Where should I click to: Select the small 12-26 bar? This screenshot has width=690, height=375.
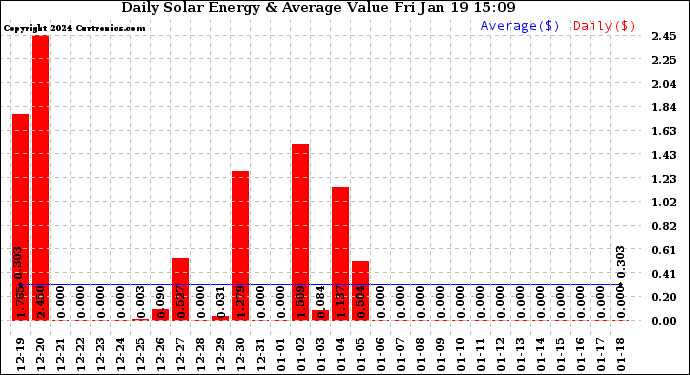click(161, 315)
